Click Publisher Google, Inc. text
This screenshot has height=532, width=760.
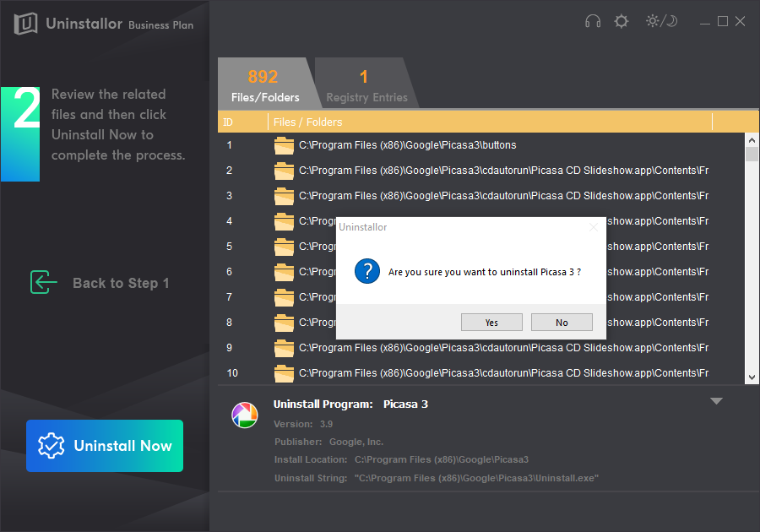click(x=356, y=442)
